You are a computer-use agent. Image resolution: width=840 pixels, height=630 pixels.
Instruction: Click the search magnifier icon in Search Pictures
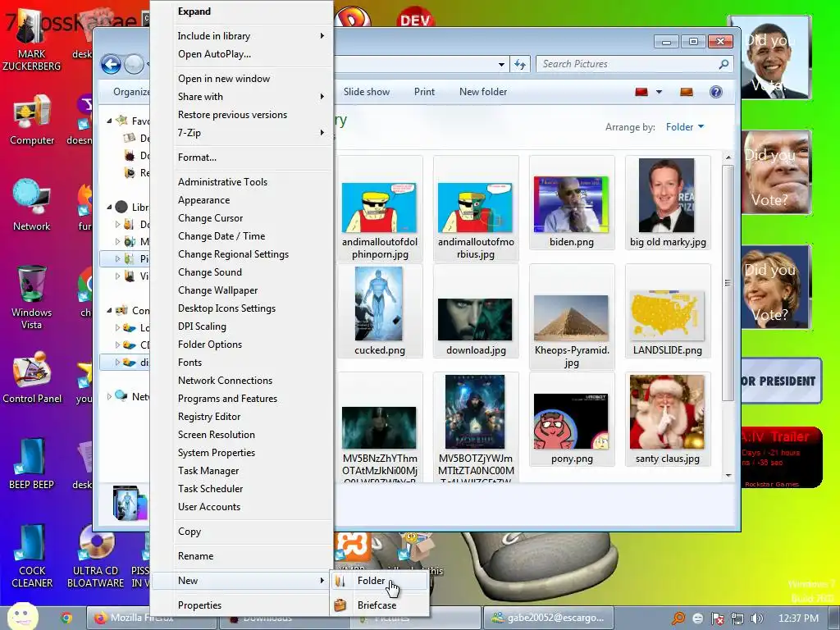[x=724, y=64]
